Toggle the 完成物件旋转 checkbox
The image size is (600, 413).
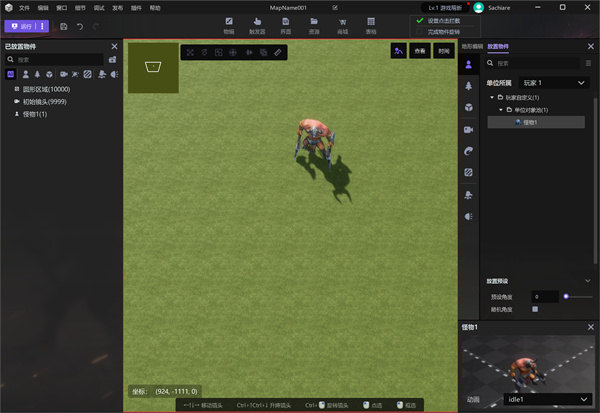[420, 32]
